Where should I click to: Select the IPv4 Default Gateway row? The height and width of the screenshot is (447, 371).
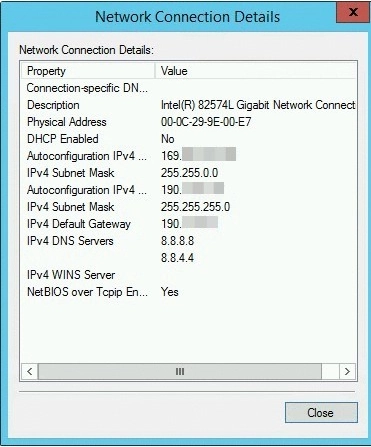(x=189, y=224)
